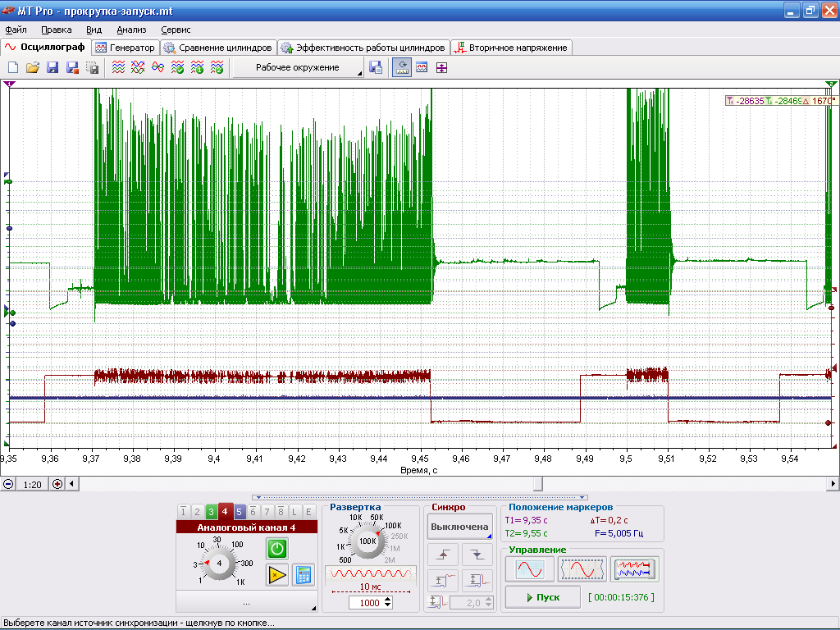The image size is (840, 630).
Task: Toggle the ruler measurement mode button
Action: coord(402,67)
